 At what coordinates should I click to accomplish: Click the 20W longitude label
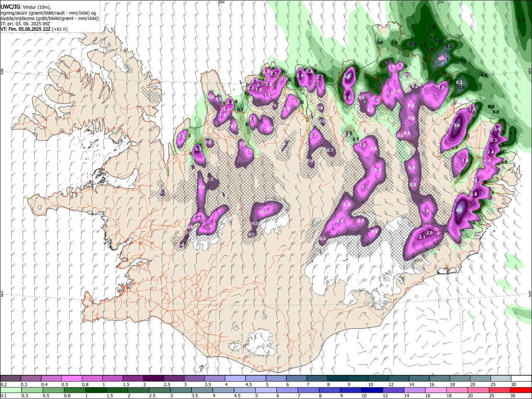click(221, 2)
